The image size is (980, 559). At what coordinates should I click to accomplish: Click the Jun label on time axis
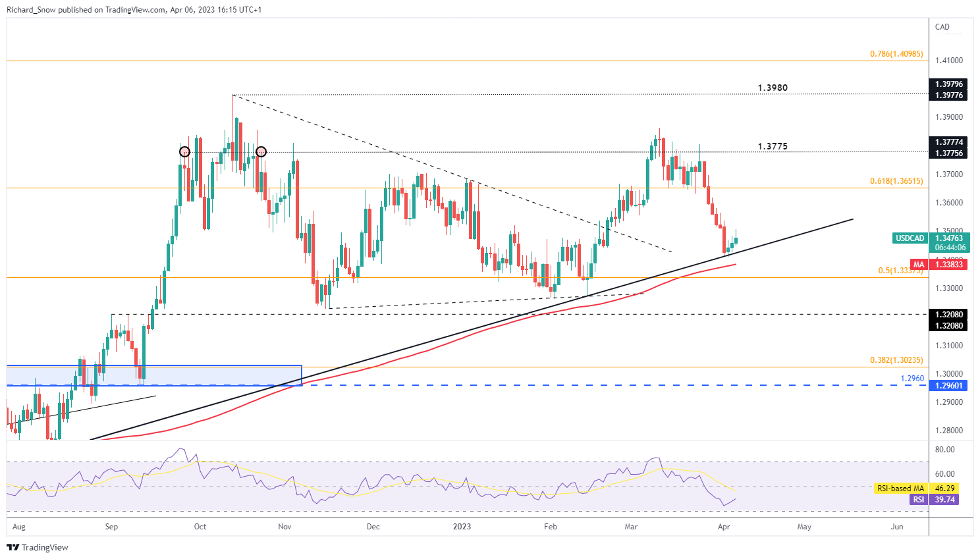(x=897, y=527)
